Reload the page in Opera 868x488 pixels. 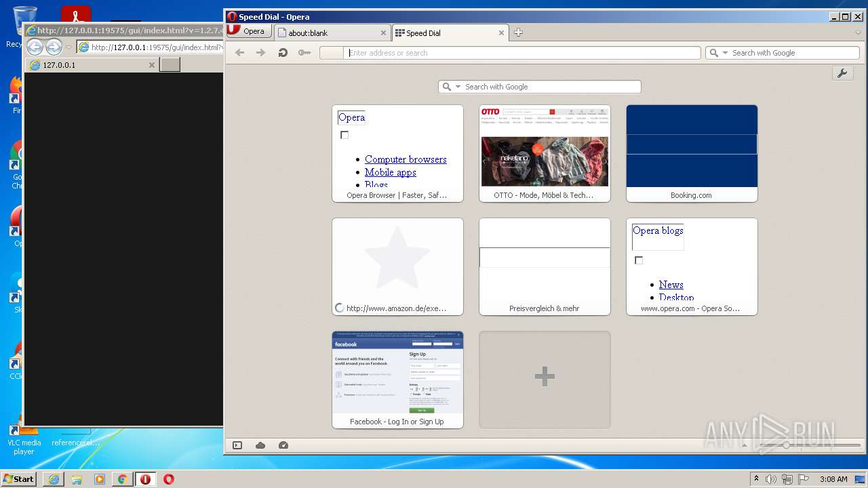tap(283, 53)
